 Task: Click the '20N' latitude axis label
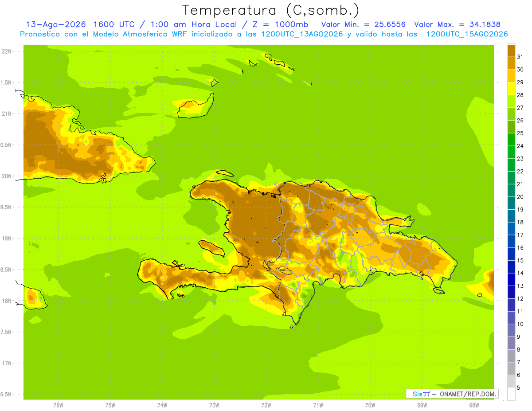point(7,176)
